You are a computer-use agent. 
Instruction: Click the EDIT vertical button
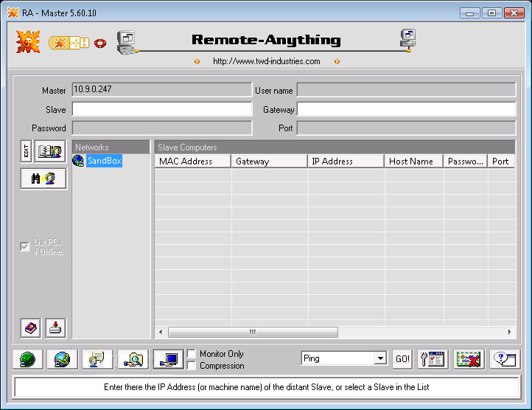coord(26,151)
